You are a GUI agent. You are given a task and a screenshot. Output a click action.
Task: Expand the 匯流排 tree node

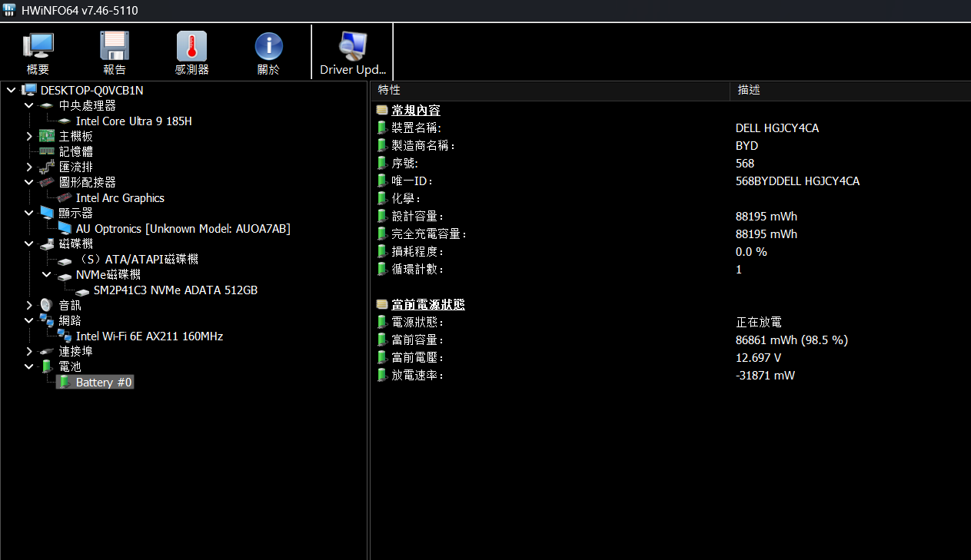(29, 167)
